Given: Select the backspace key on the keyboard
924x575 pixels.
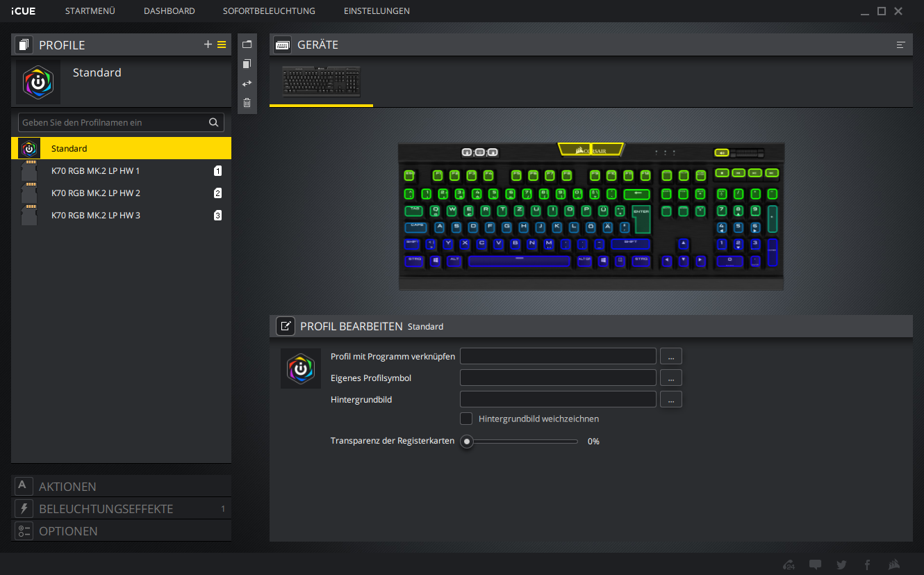Looking at the screenshot, I should coord(636,194).
